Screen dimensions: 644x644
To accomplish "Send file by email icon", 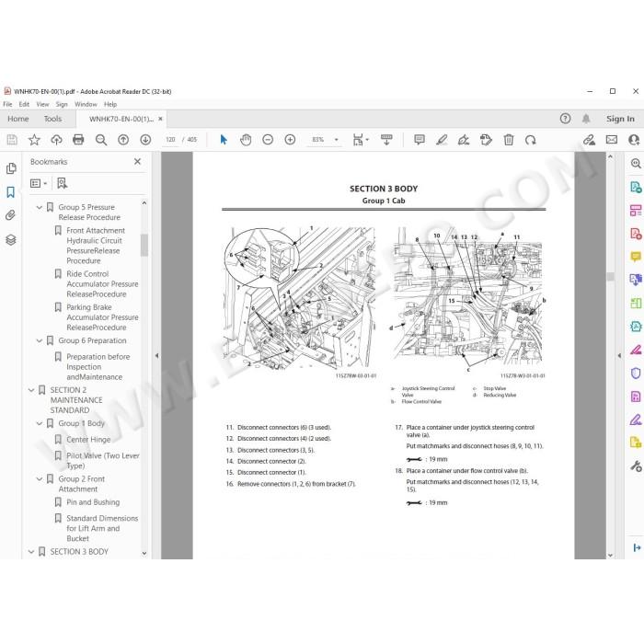I will tap(612, 140).
